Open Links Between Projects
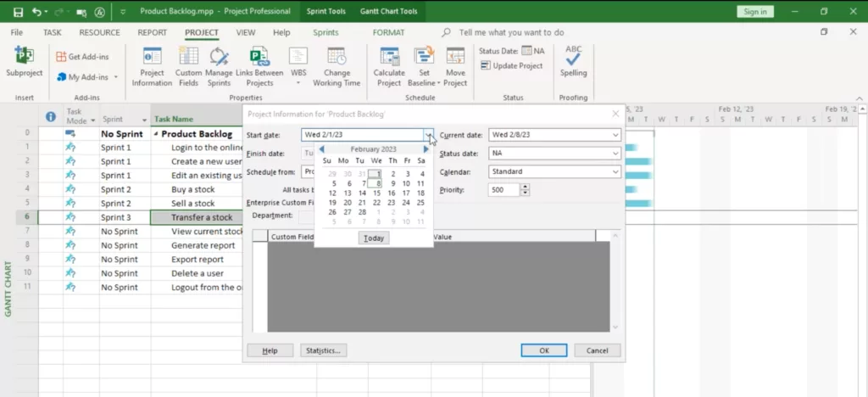This screenshot has height=397, width=868. tap(259, 67)
